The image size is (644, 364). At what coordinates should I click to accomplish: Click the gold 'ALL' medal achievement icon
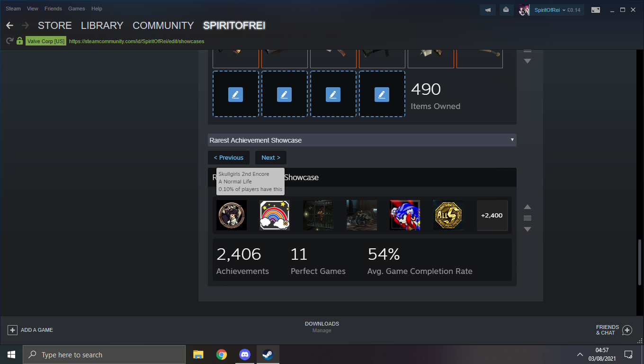[448, 215]
